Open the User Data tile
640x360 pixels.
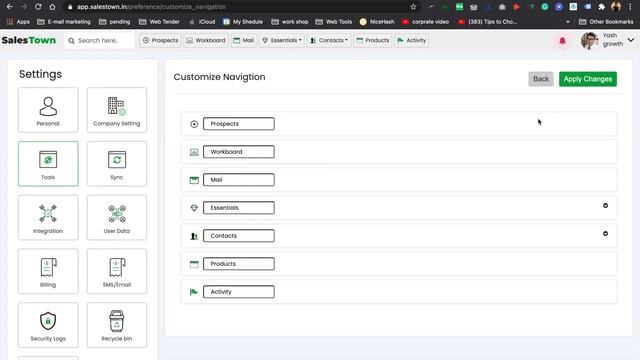[x=117, y=218]
